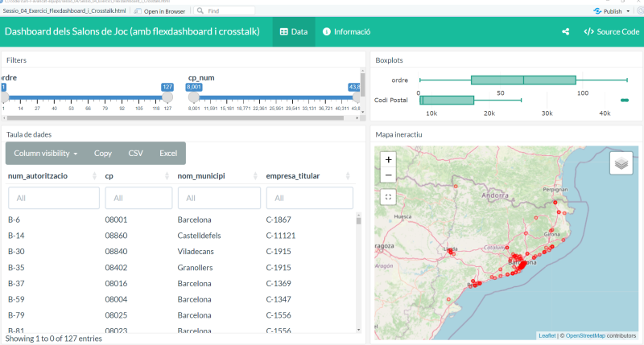
Task: Open the map layers control
Action: pos(621,163)
